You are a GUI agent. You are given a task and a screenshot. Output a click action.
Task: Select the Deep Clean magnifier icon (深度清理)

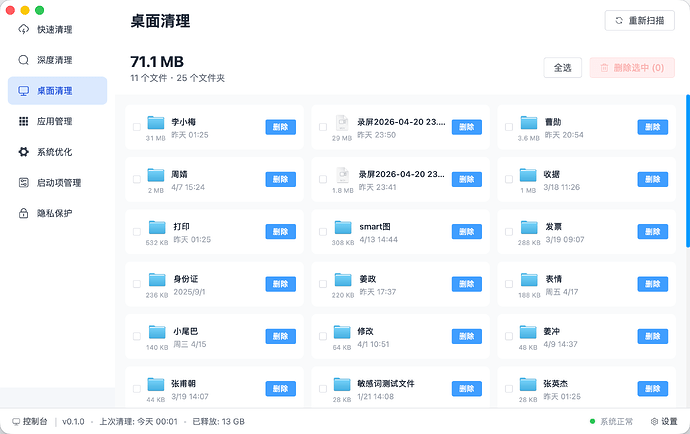point(24,60)
